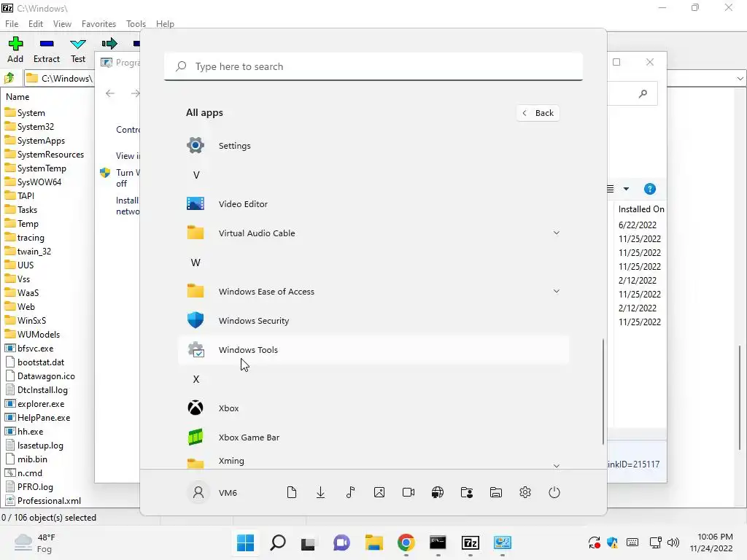
Task: Open Downloads folder from Start menu footer
Action: pyautogui.click(x=321, y=492)
